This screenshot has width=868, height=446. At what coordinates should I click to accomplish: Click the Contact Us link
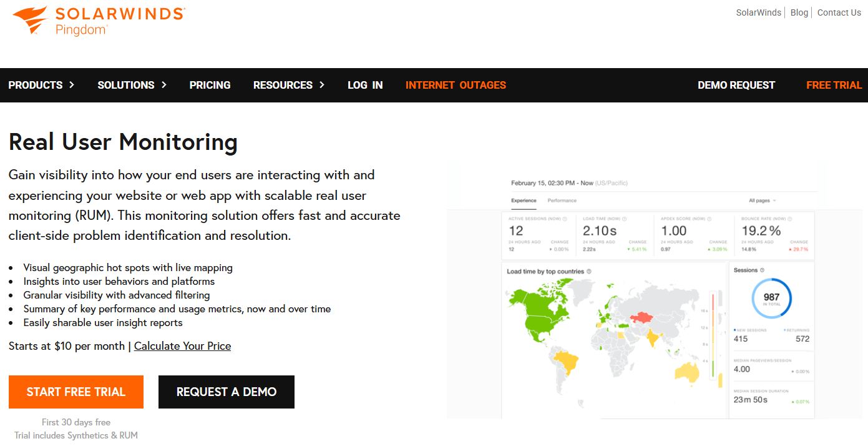(x=839, y=12)
